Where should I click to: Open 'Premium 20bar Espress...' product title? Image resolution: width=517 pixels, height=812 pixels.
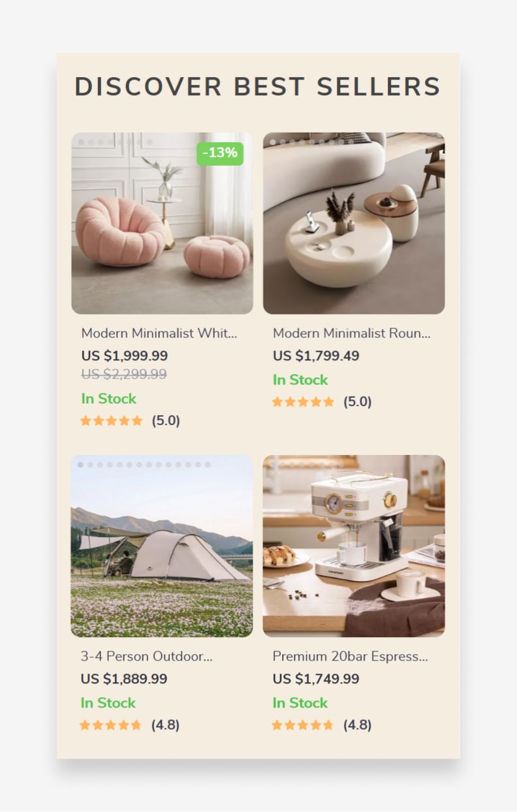point(351,656)
